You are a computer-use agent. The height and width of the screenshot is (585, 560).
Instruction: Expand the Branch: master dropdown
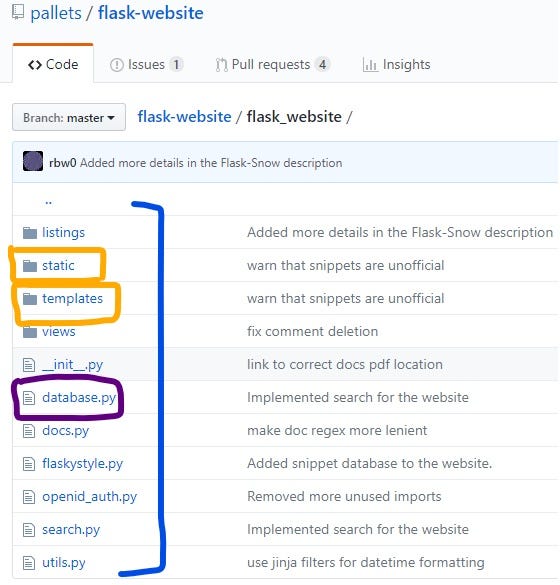pos(69,117)
